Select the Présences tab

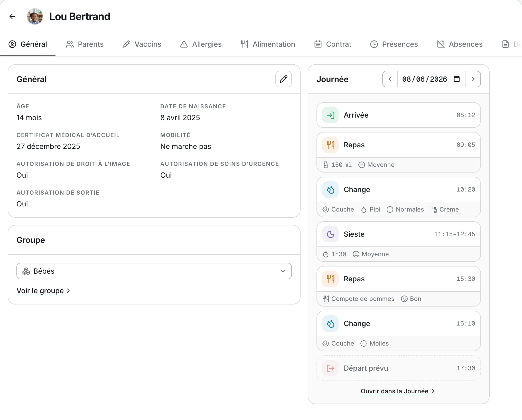click(394, 44)
